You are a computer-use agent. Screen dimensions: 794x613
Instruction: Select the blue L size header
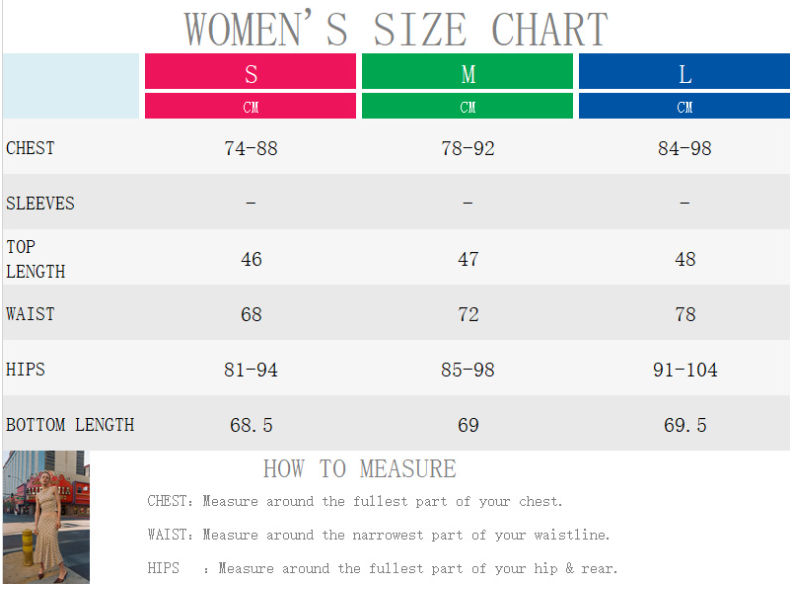685,73
